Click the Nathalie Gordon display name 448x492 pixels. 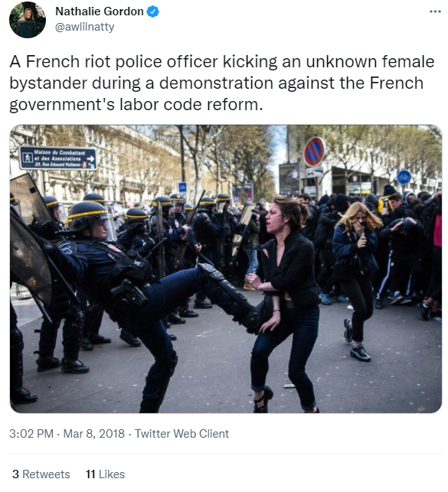click(100, 11)
